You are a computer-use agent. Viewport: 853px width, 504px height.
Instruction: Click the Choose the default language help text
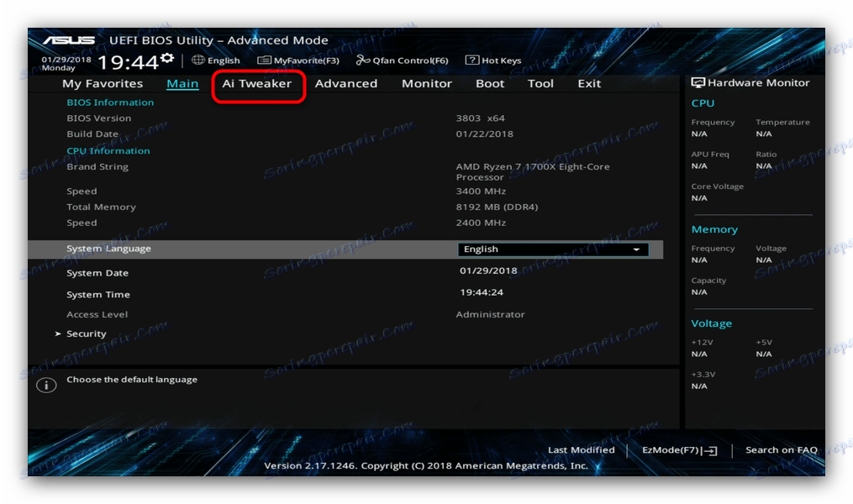132,380
